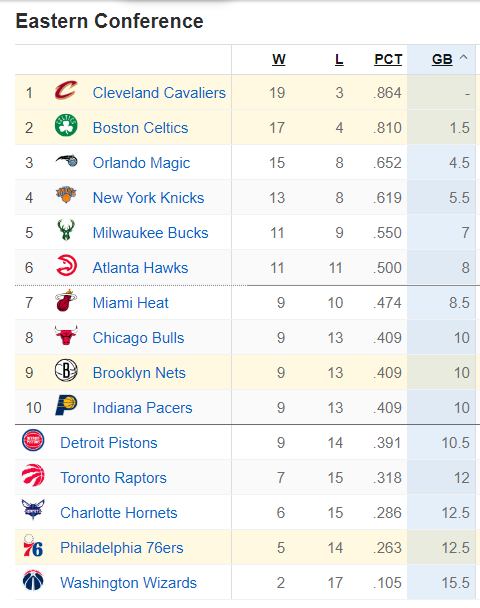Sort by the GB column header
This screenshot has height=608, width=480.
pos(442,59)
